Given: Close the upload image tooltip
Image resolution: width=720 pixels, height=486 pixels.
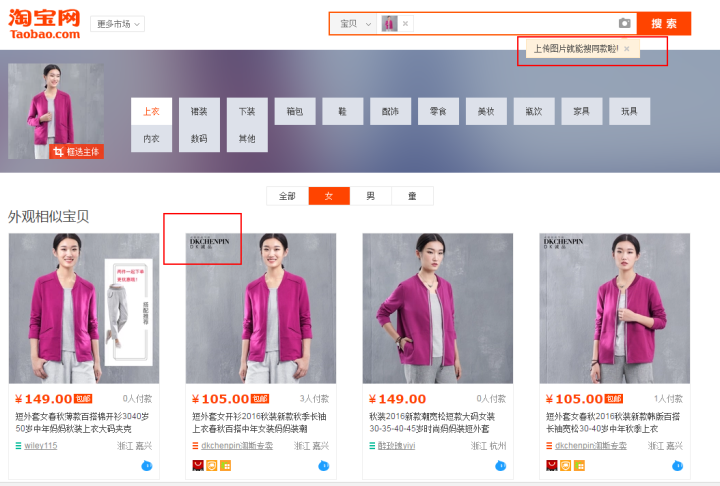Looking at the screenshot, I should point(626,48).
